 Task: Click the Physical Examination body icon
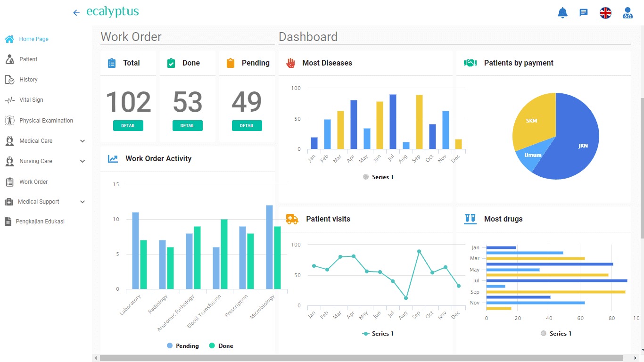click(9, 121)
